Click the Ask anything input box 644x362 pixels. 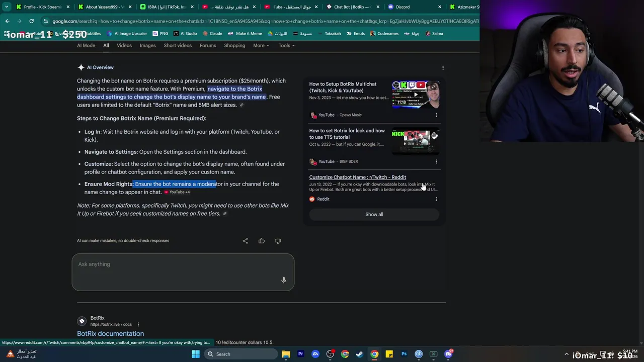pyautogui.click(x=183, y=272)
